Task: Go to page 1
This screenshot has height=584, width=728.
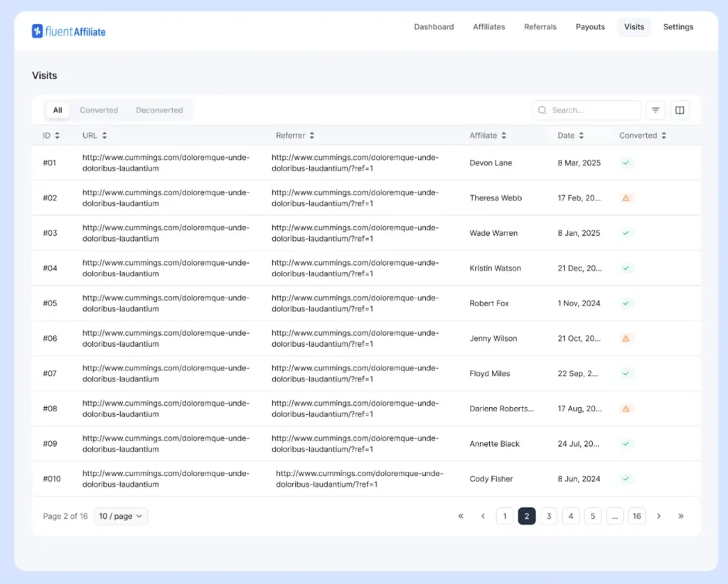Action: 505,517
